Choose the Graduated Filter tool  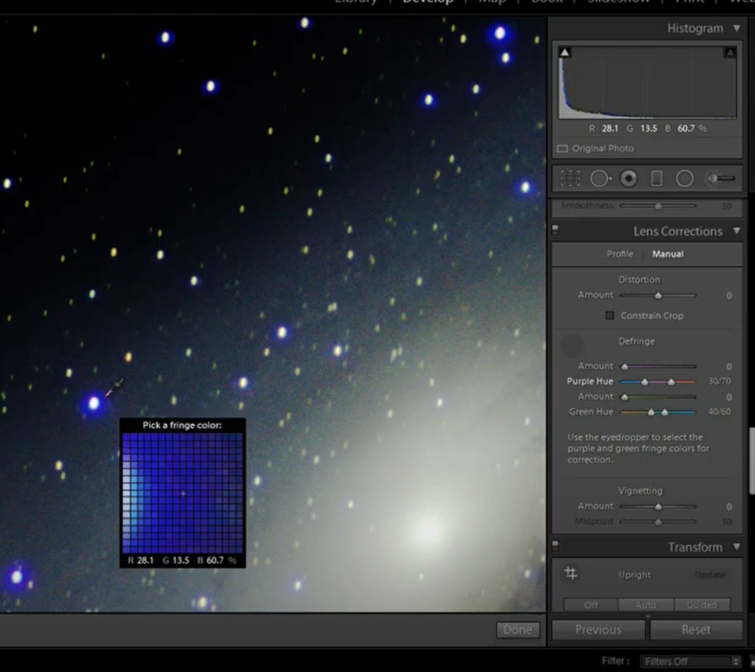(657, 179)
